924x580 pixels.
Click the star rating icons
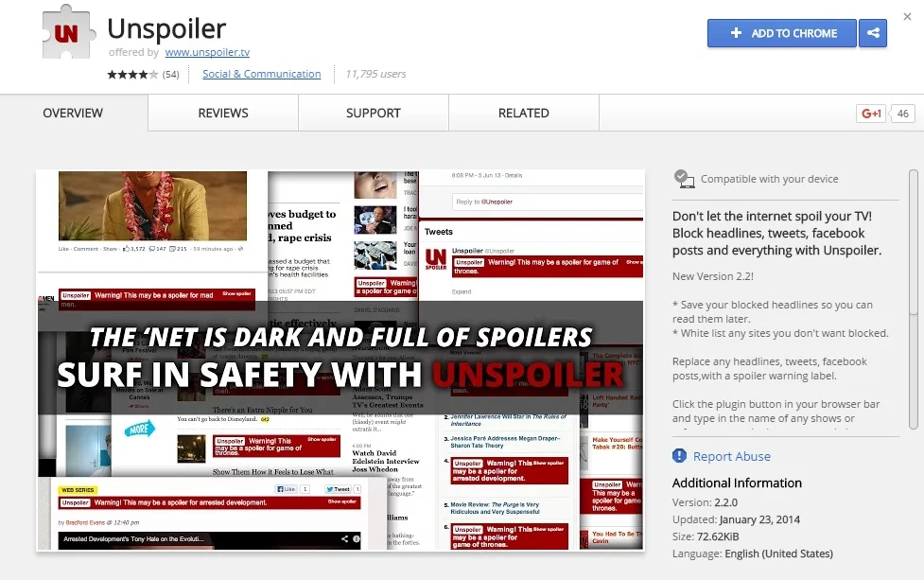[x=132, y=74]
